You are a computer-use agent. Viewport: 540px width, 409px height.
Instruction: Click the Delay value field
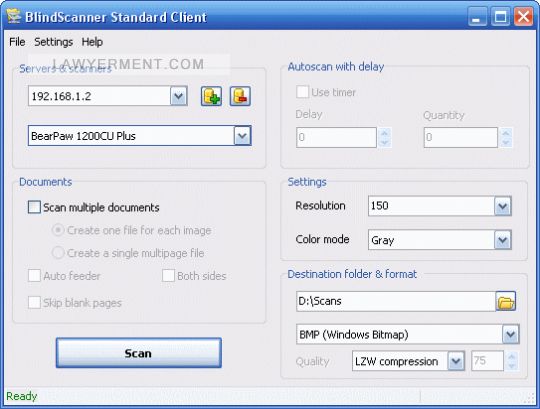336,137
